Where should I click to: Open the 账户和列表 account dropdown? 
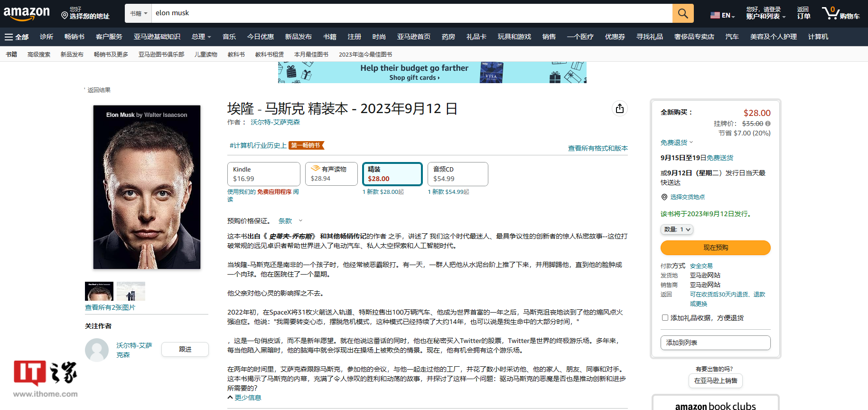765,13
